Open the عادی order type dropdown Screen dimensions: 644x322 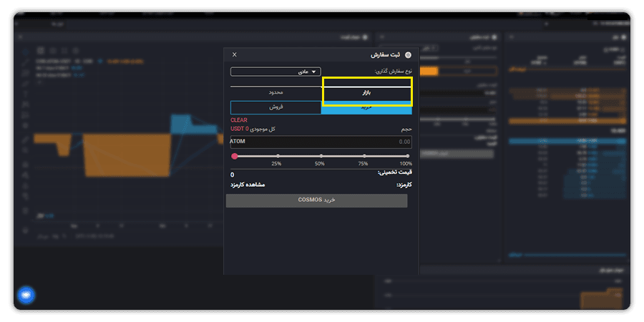[275, 72]
